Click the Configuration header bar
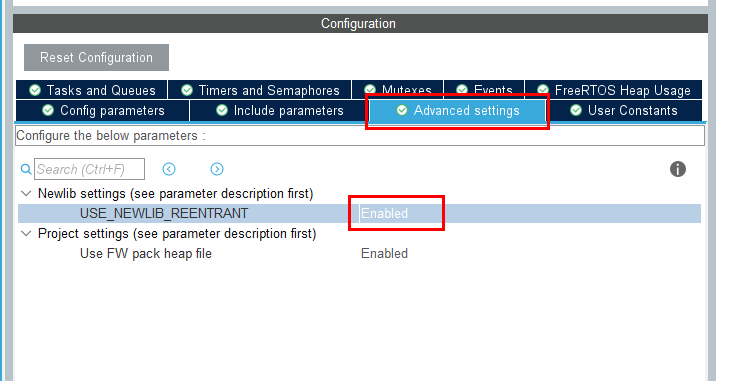This screenshot has width=744, height=381. 360,23
